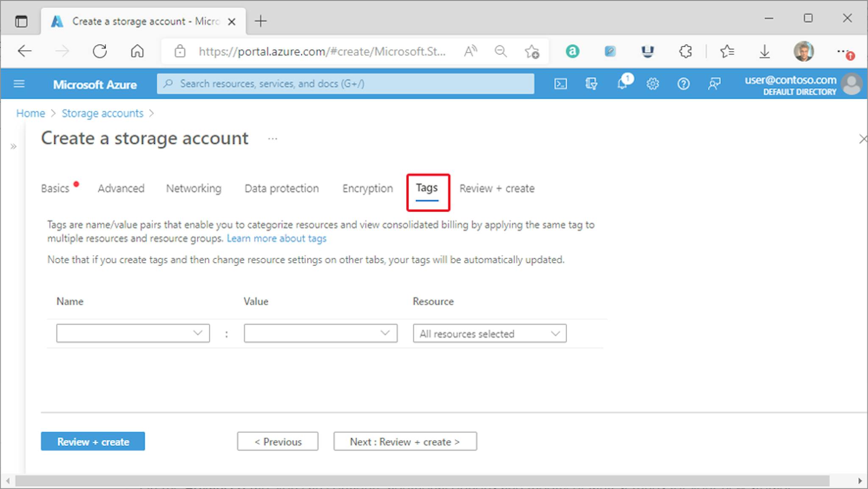
Task: Click the Storage accounts breadcrumb
Action: click(103, 113)
